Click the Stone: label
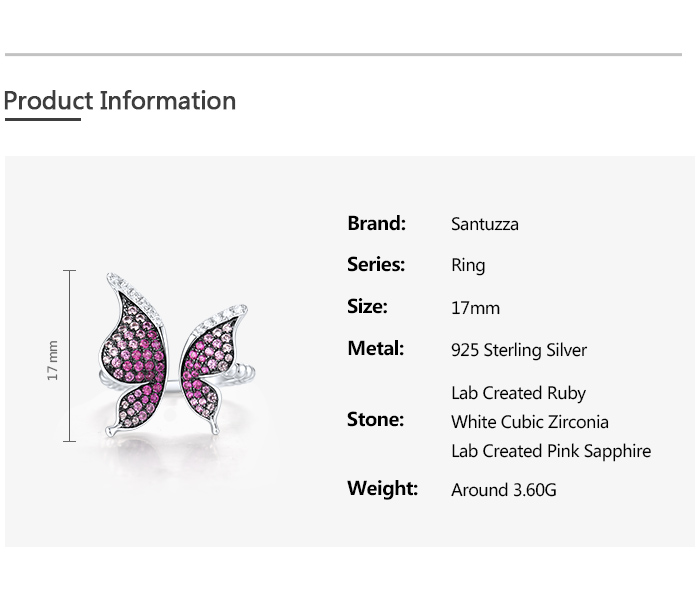The width and height of the screenshot is (700, 607). point(376,419)
